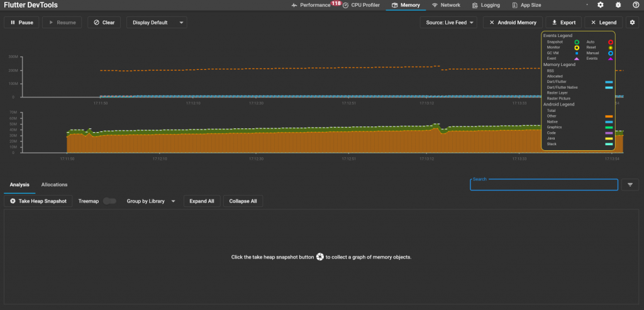
Task: Click the bug report icon
Action: coord(618,5)
